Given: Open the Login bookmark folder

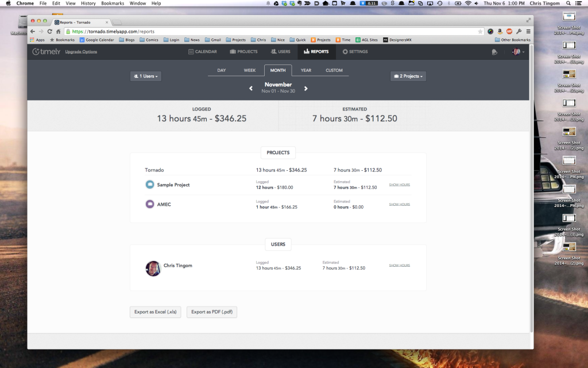Looking at the screenshot, I should coord(171,40).
